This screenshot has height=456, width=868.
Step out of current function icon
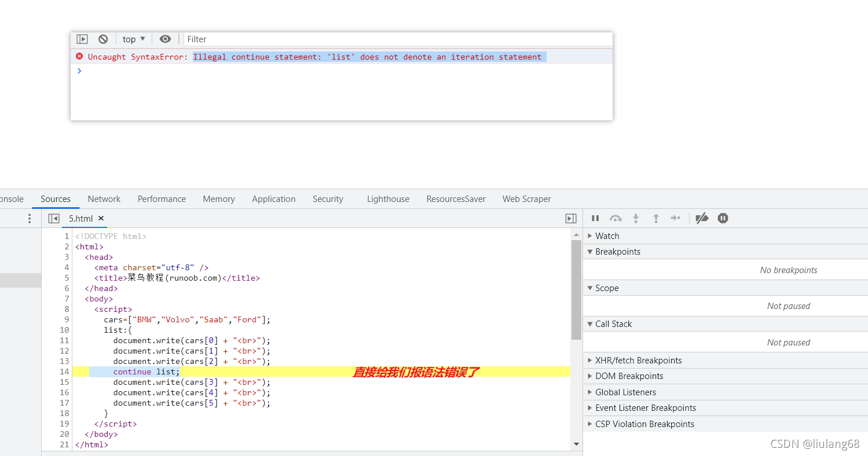click(x=656, y=218)
